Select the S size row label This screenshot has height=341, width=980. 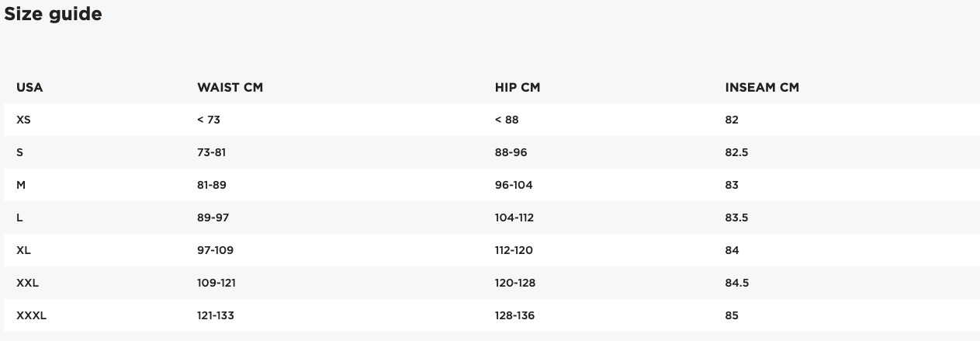tap(20, 152)
